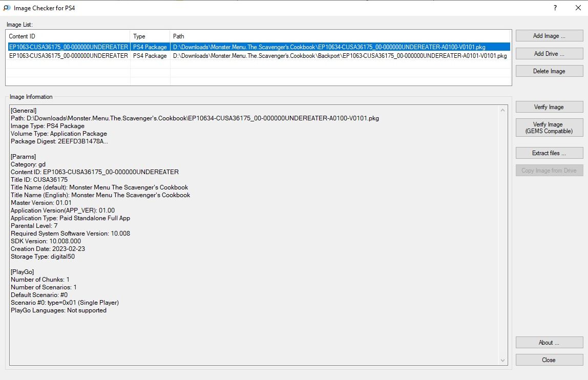Viewport: 588px width, 380px height.
Task: Click Content ID cell of selected first row
Action: pyautogui.click(x=69, y=47)
